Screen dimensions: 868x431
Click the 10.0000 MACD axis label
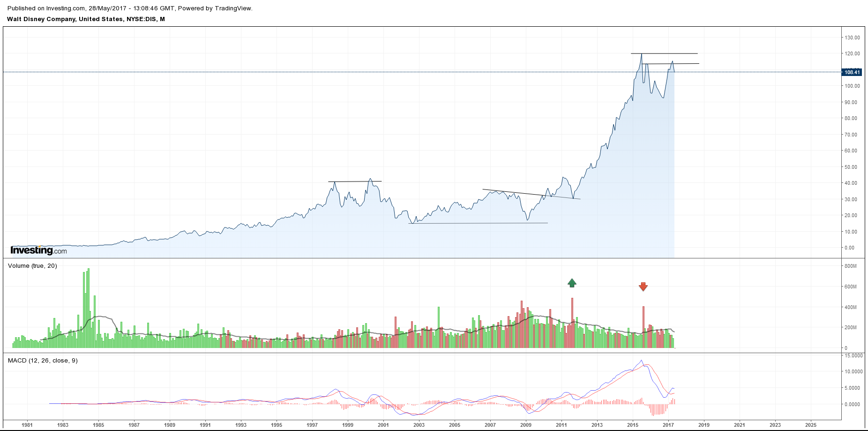click(853, 371)
